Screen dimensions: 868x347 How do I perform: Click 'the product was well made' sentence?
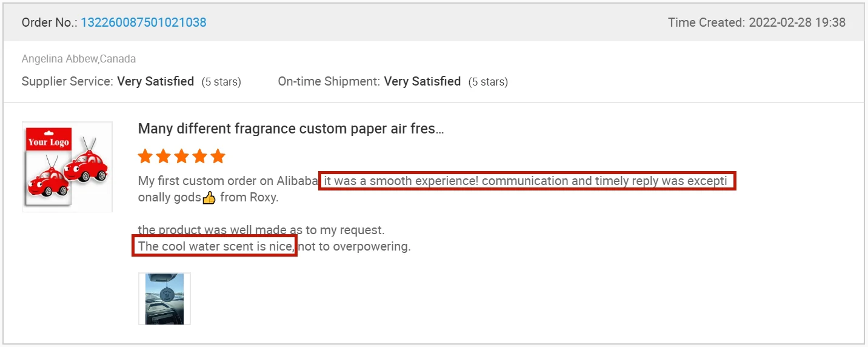pyautogui.click(x=261, y=230)
